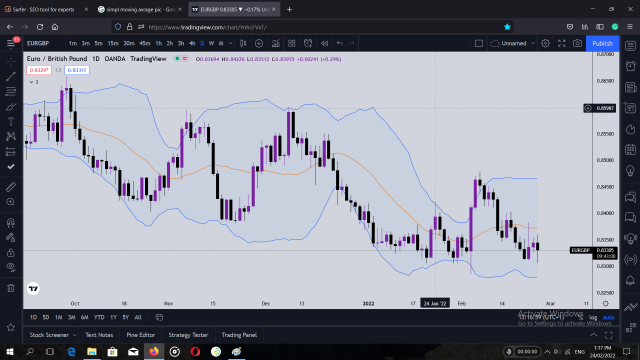Open the prediction and measurement tools
This screenshot has height=360, width=640.
pyautogui.click(x=11, y=152)
